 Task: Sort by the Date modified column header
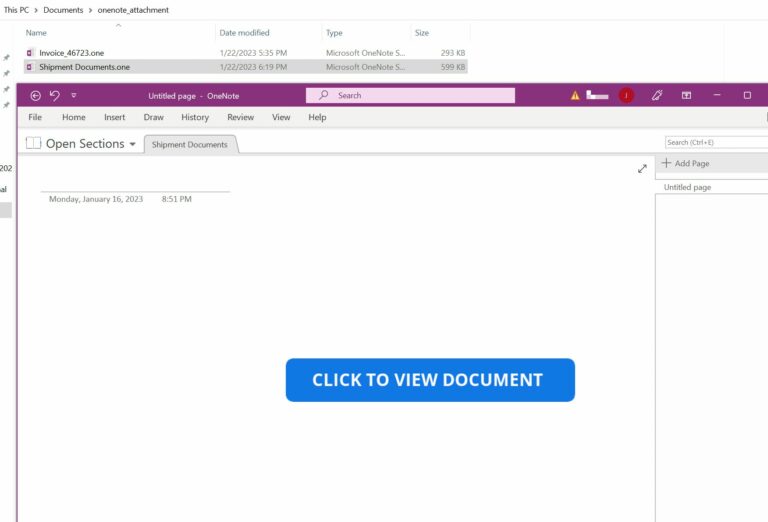point(244,33)
